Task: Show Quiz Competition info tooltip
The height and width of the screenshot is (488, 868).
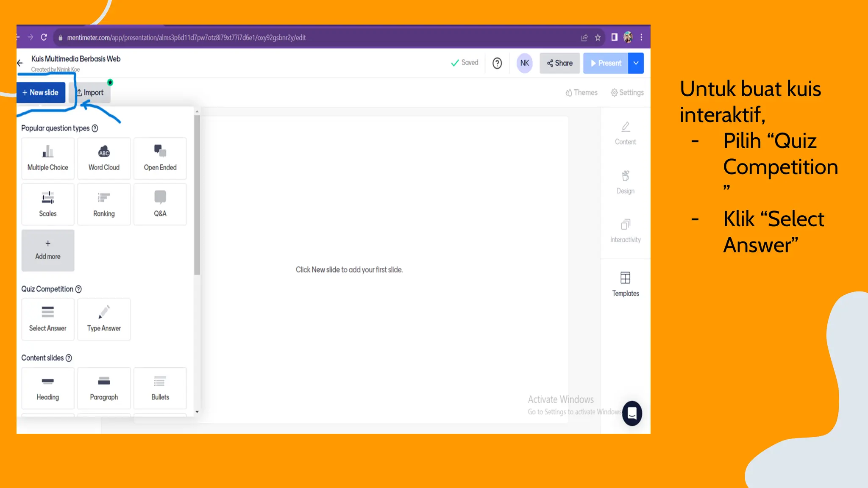Action: tap(78, 289)
